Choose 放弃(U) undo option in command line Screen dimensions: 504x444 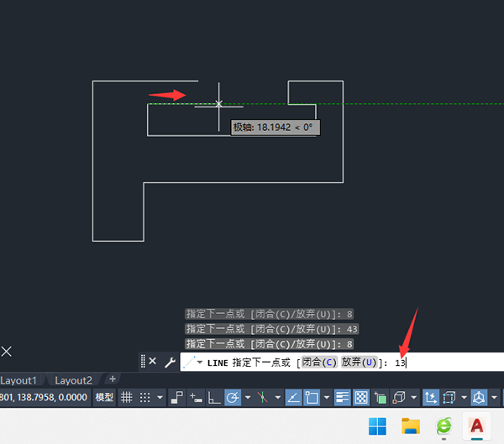coord(359,363)
